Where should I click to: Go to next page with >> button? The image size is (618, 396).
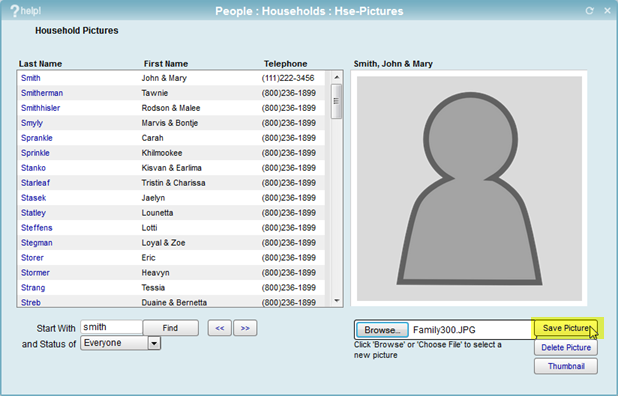(245, 328)
